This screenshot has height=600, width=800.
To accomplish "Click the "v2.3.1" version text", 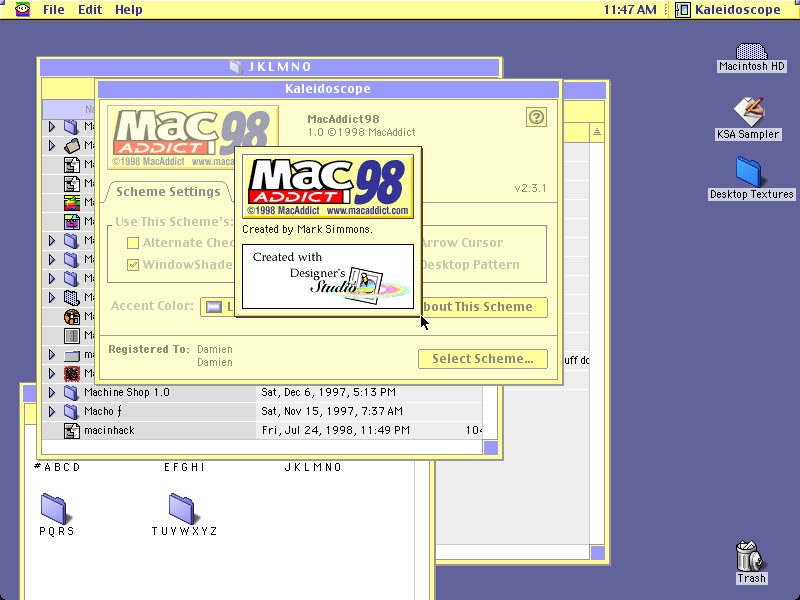I will coord(531,188).
